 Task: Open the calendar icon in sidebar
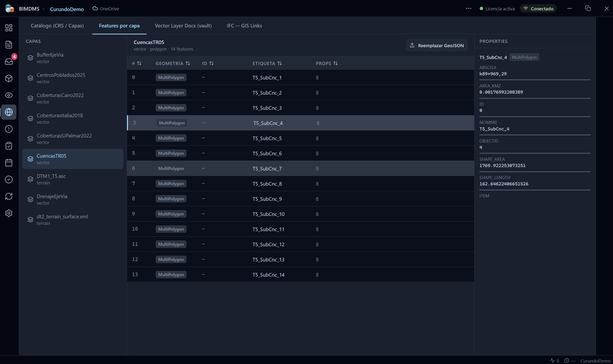pyautogui.click(x=9, y=163)
